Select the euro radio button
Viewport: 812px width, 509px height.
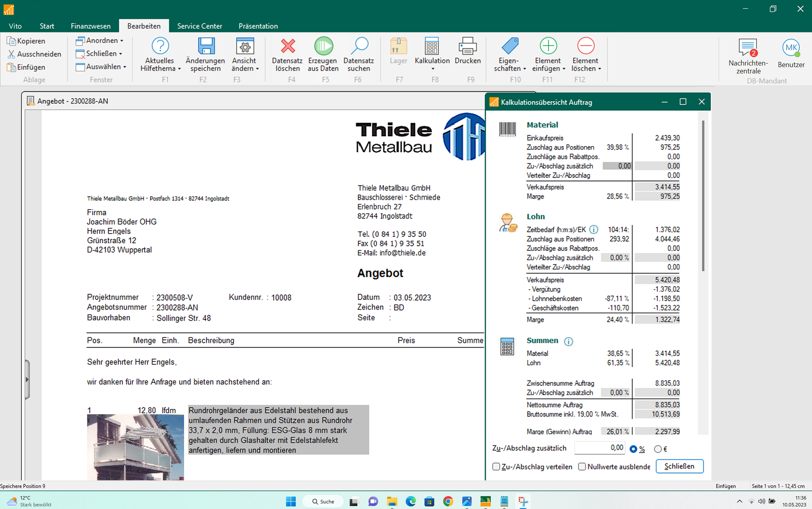pos(658,449)
